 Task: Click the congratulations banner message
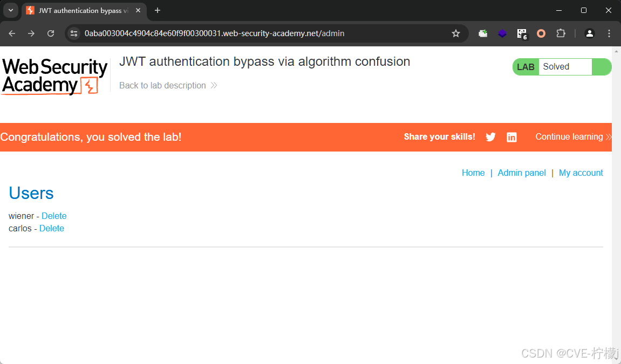91,137
